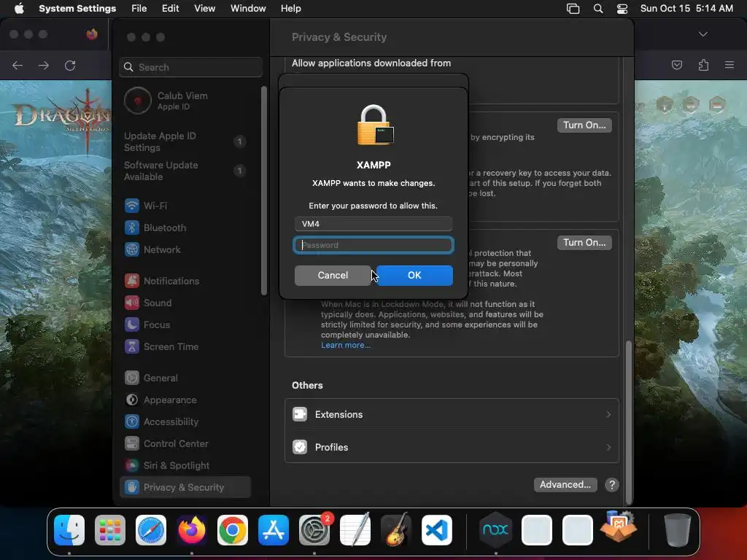Open the Profiles row

(452, 447)
